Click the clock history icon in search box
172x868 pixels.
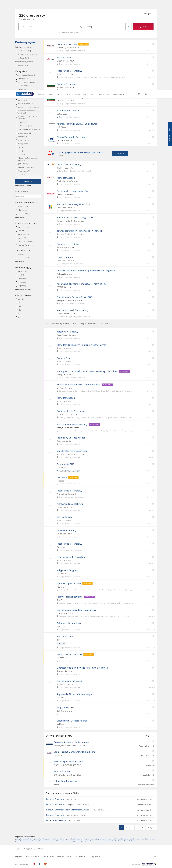point(81,26)
